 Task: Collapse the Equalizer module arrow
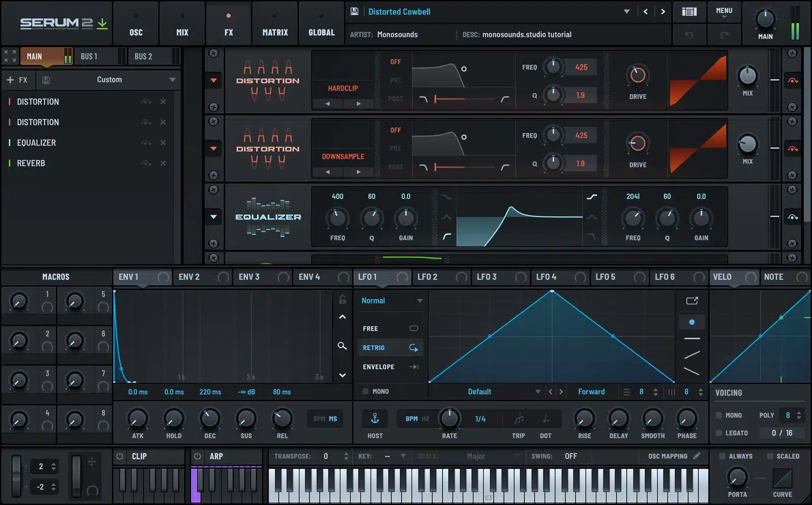point(214,217)
